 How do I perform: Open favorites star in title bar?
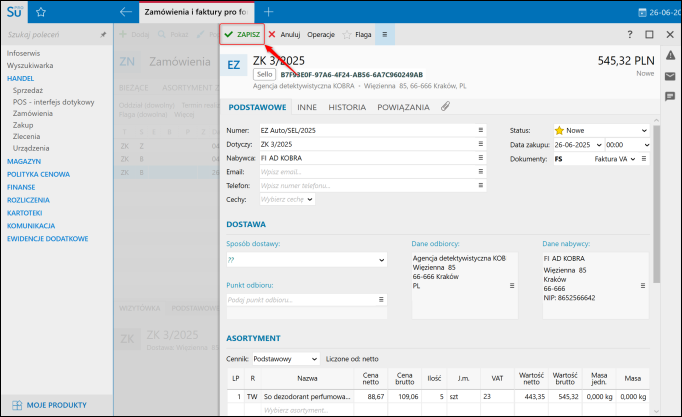41,12
